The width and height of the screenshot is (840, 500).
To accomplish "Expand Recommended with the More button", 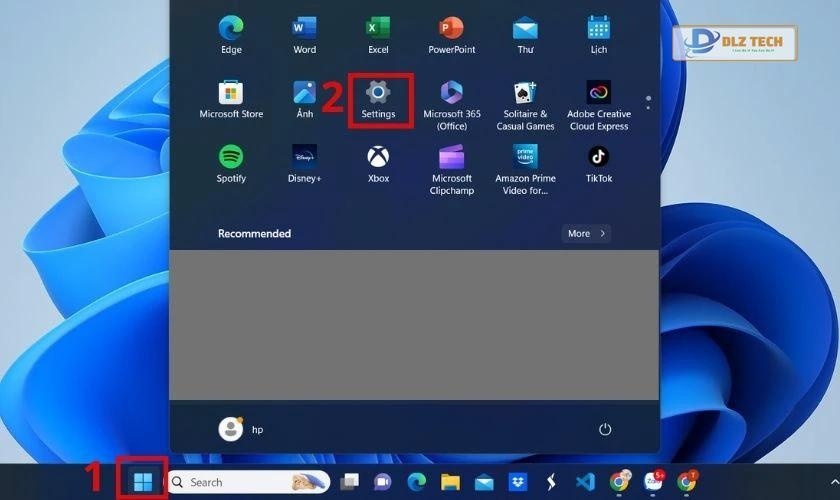I will 585,233.
